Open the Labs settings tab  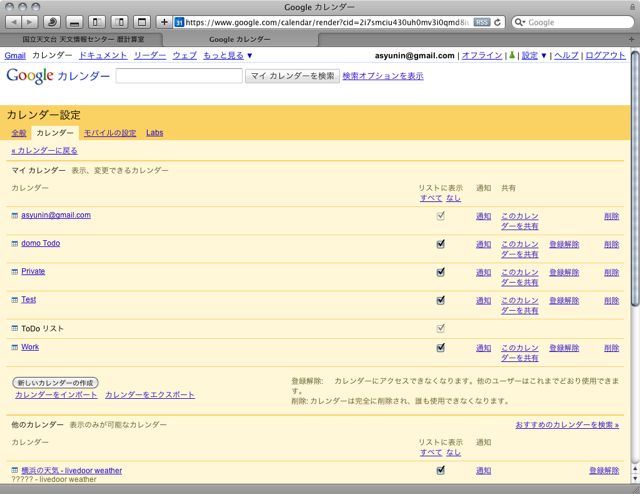tap(155, 133)
